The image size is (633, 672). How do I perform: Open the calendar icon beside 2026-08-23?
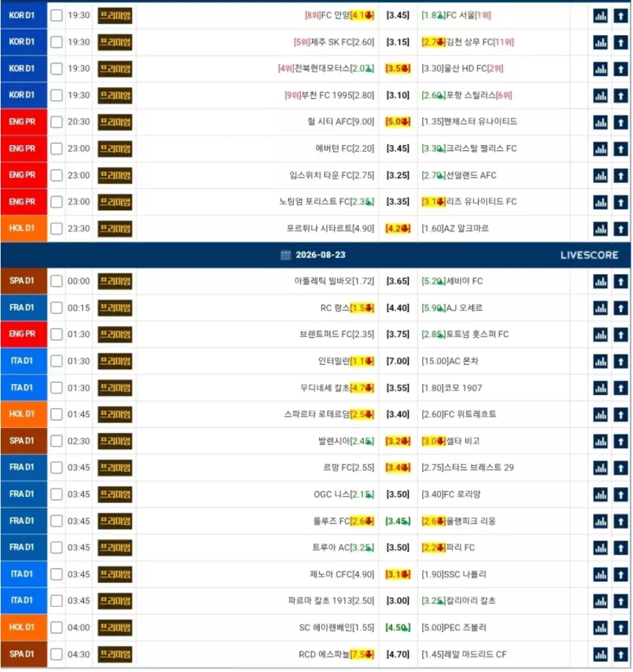click(x=286, y=256)
